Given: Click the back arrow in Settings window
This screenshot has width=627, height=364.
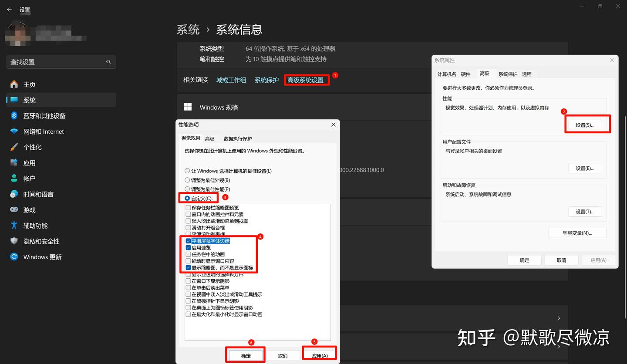Looking at the screenshot, I should 9,9.
